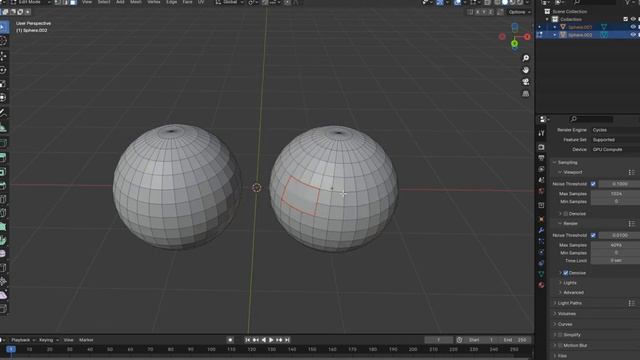Uncheck the Collection exclude checkbox in the Outliner
This screenshot has width=640, height=360.
(x=626, y=19)
